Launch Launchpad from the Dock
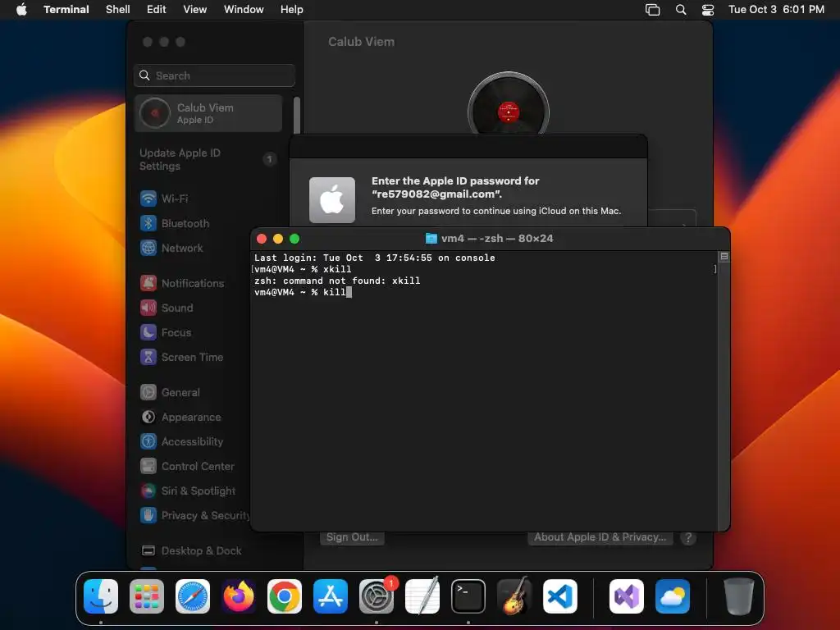Screen dimensions: 840x630 (x=147, y=596)
